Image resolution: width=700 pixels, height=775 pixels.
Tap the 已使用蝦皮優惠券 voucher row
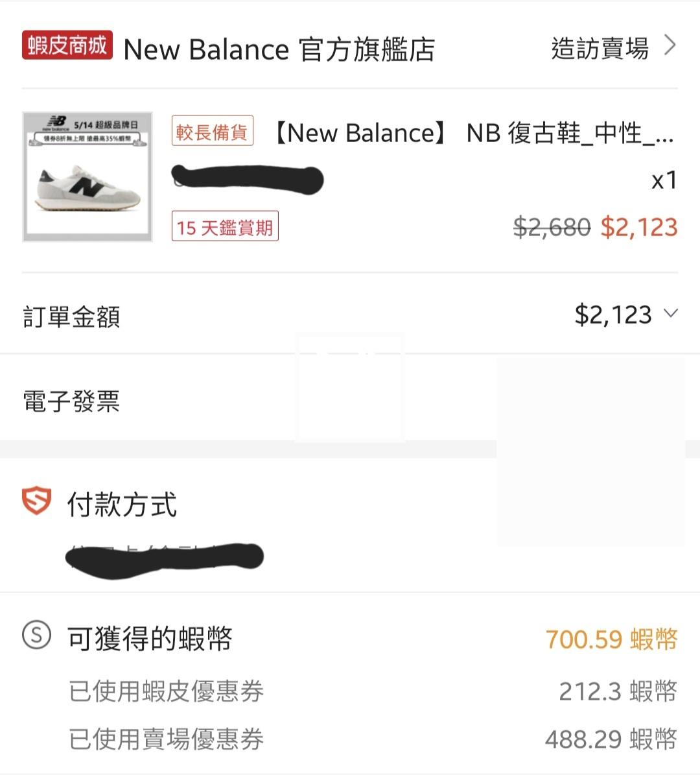point(166,691)
